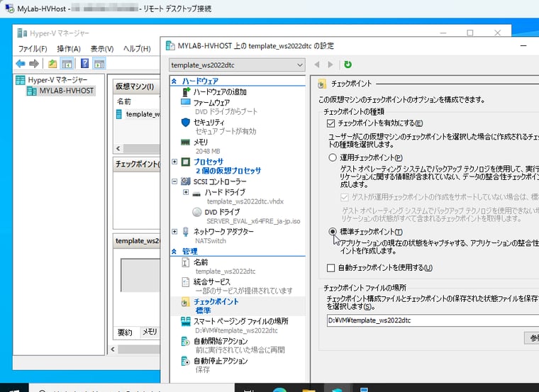The image size is (539, 392).
Task: Switch to the 要約 tab
Action: pos(125,332)
